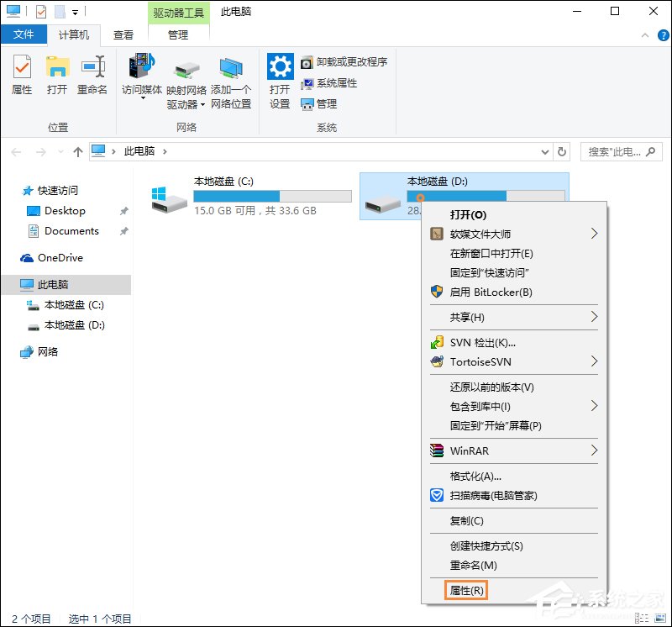Image resolution: width=672 pixels, height=627 pixels.
Task: Open the address bar dropdown arrow
Action: click(547, 151)
